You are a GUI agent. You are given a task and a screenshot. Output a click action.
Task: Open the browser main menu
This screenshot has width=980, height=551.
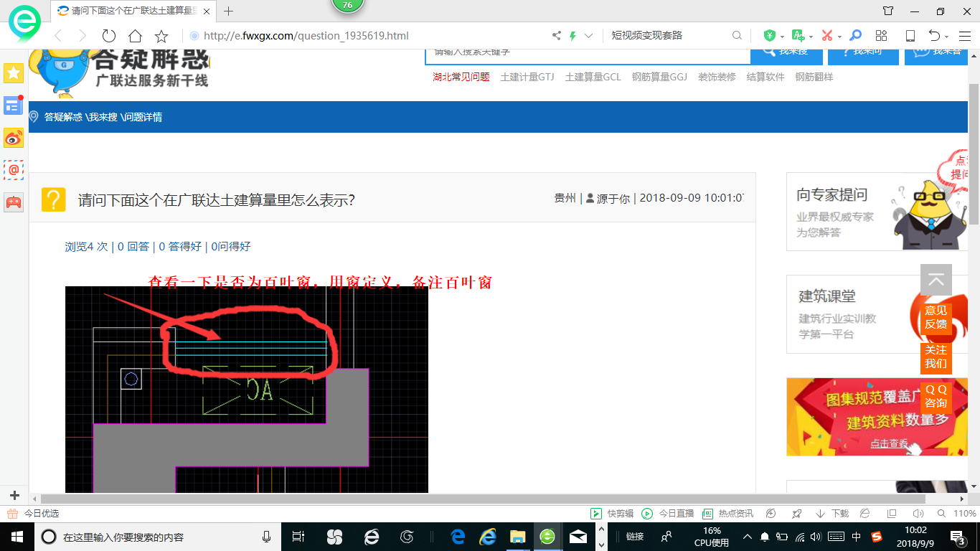pyautogui.click(x=963, y=36)
